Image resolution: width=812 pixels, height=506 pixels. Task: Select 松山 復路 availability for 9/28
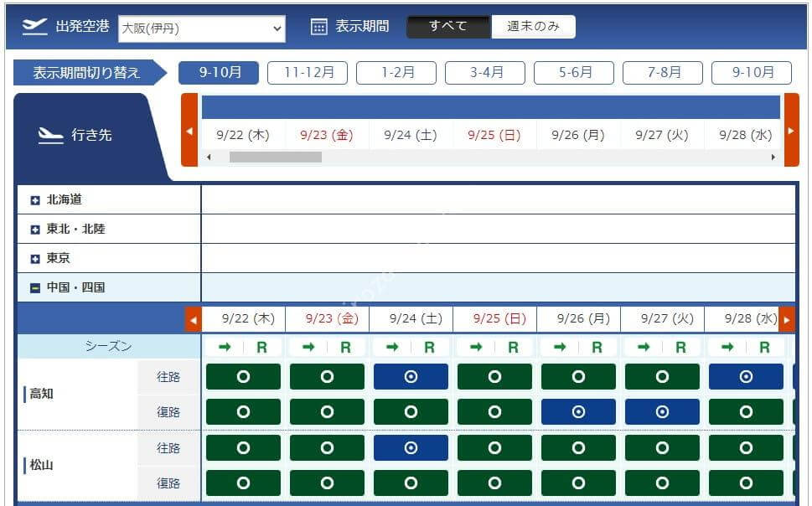tap(747, 483)
